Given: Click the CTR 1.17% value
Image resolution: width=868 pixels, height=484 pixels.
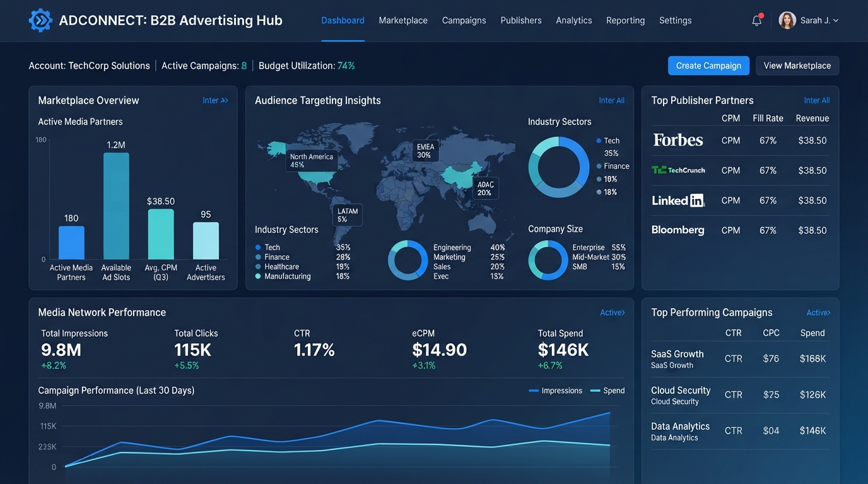Looking at the screenshot, I should 314,350.
